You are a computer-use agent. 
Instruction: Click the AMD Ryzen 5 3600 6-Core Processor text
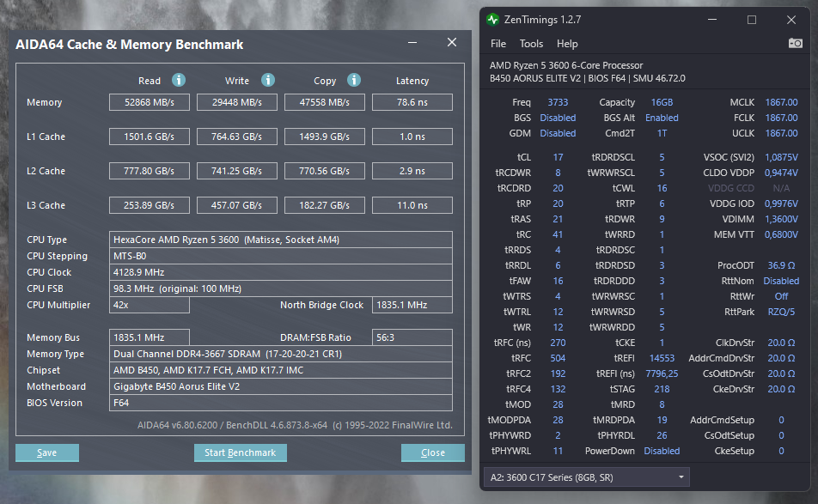[x=566, y=65]
